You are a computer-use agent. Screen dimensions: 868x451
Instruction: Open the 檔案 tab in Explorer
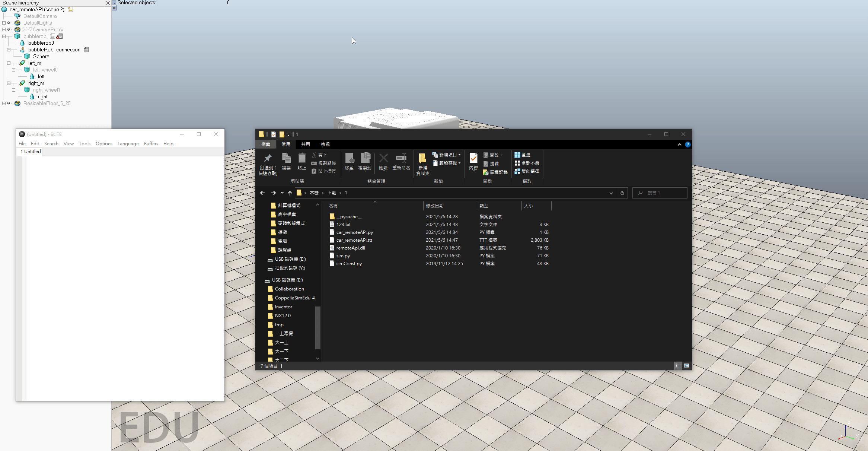coord(266,144)
